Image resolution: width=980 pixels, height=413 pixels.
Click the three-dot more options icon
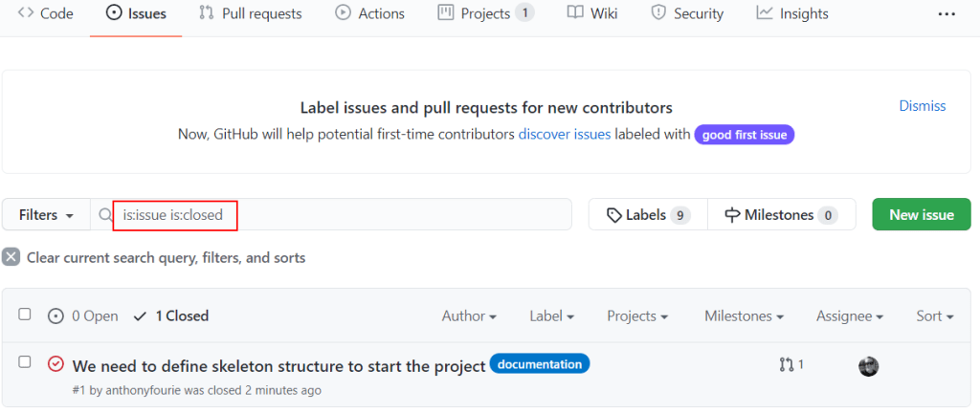tap(947, 14)
